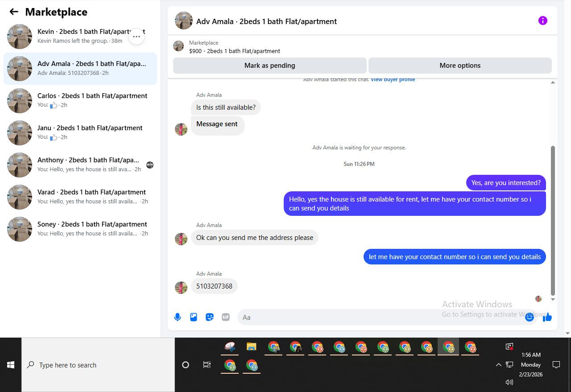Click the chat scrollbar down arrow
The image size is (571, 392).
[553, 299]
